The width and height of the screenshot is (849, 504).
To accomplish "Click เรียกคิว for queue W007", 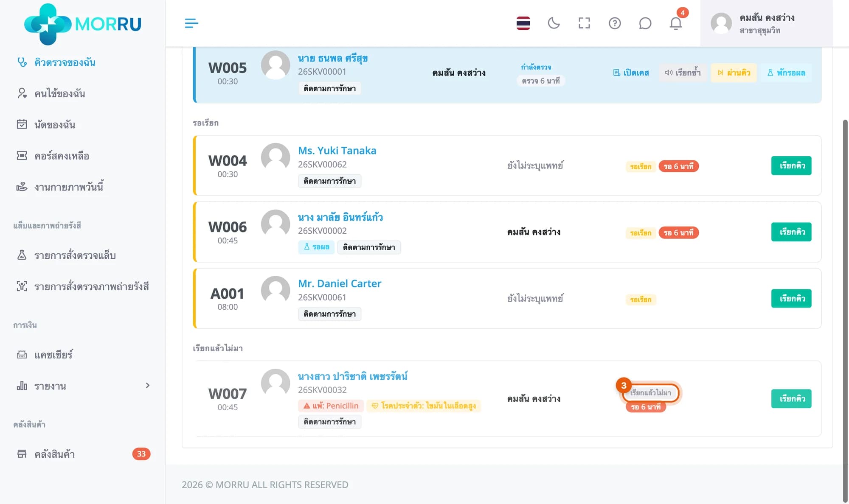I will [791, 399].
